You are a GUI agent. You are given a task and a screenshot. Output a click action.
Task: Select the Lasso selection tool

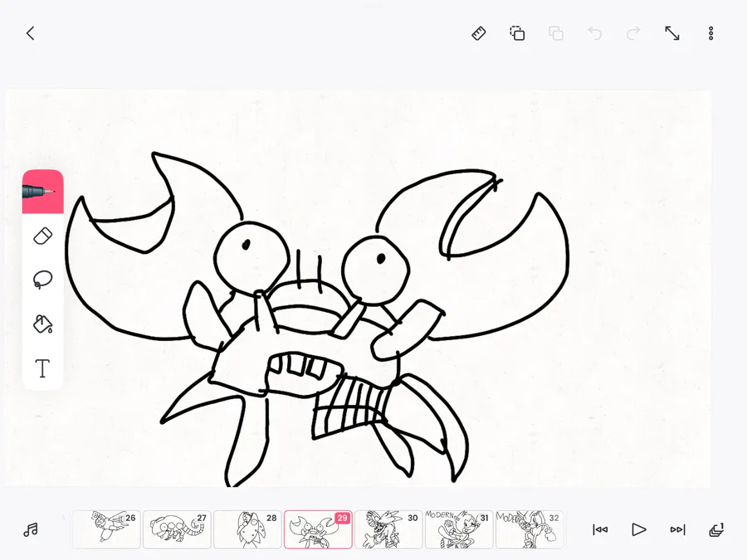coord(43,280)
